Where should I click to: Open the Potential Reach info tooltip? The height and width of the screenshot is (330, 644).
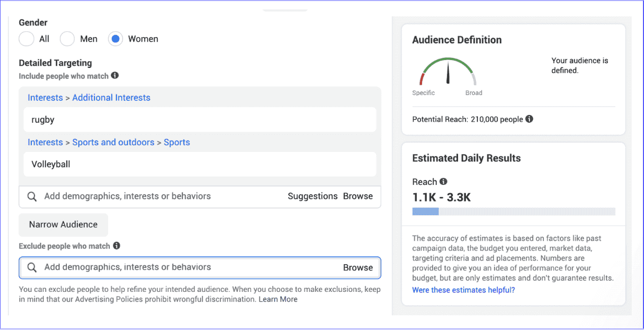(x=529, y=119)
